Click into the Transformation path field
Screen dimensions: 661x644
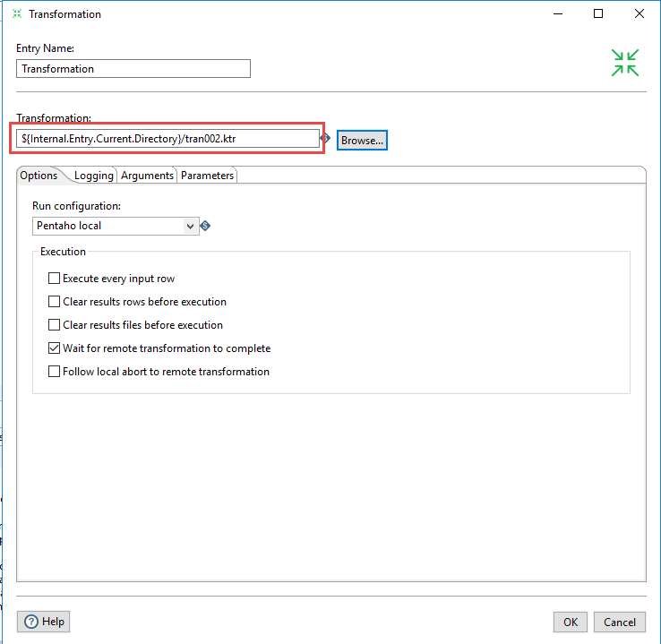coord(167,139)
